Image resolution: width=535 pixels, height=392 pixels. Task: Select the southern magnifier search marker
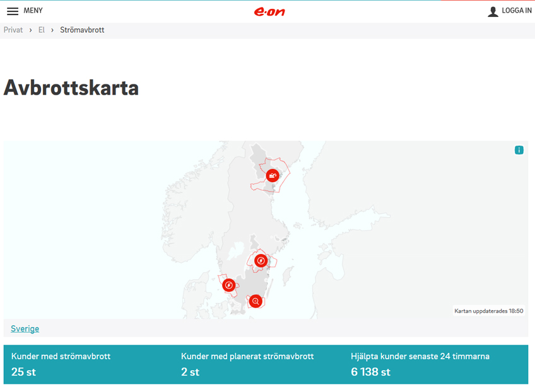point(256,301)
